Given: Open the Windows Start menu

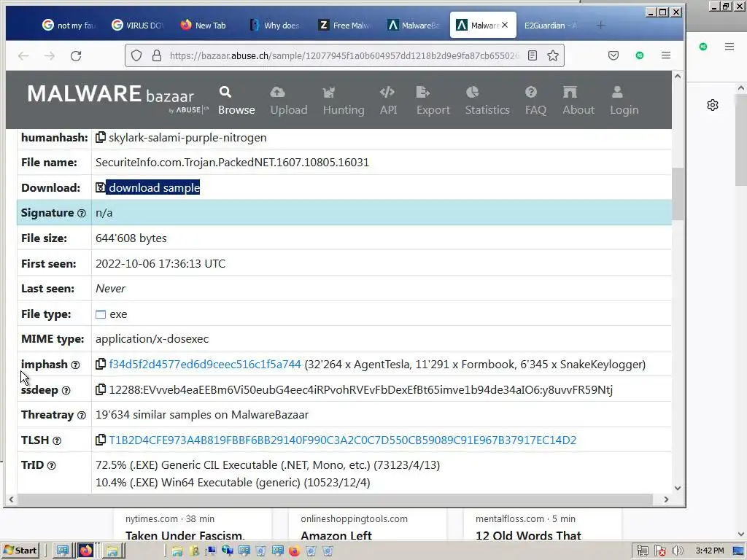Looking at the screenshot, I should [x=20, y=551].
